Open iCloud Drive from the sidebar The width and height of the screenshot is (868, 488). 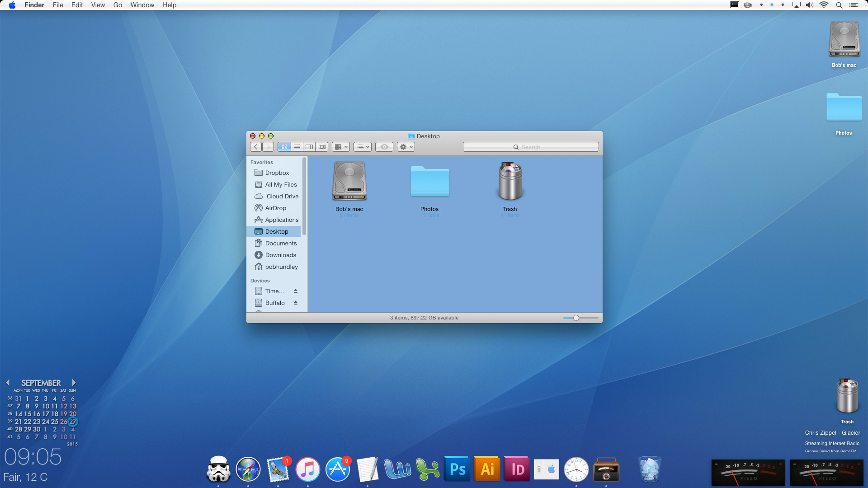(274, 196)
